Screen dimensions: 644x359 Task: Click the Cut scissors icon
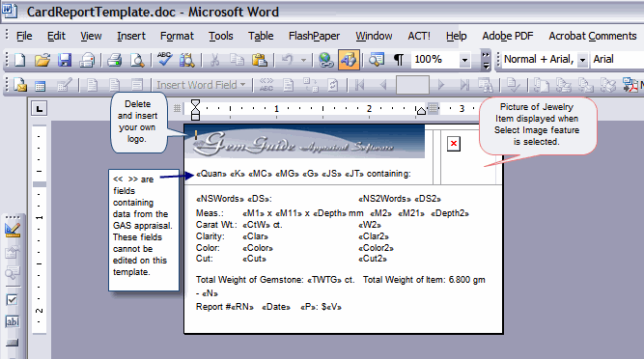tap(214, 60)
